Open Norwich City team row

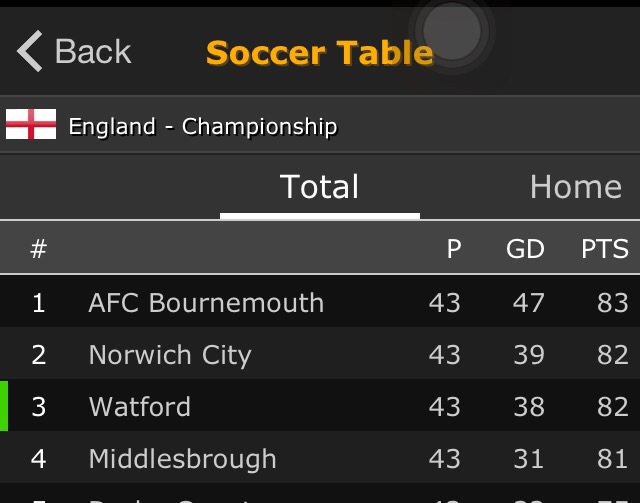(170, 354)
